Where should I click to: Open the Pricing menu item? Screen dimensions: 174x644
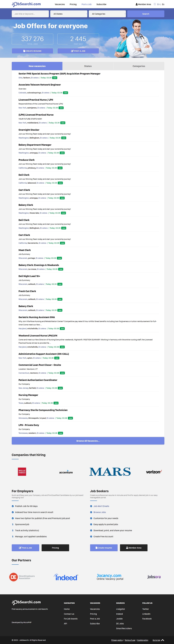73,4
